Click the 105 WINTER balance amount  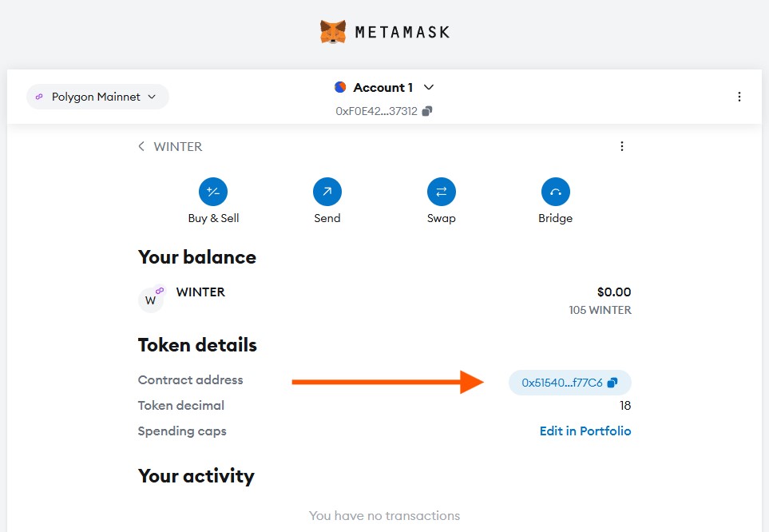tap(600, 310)
